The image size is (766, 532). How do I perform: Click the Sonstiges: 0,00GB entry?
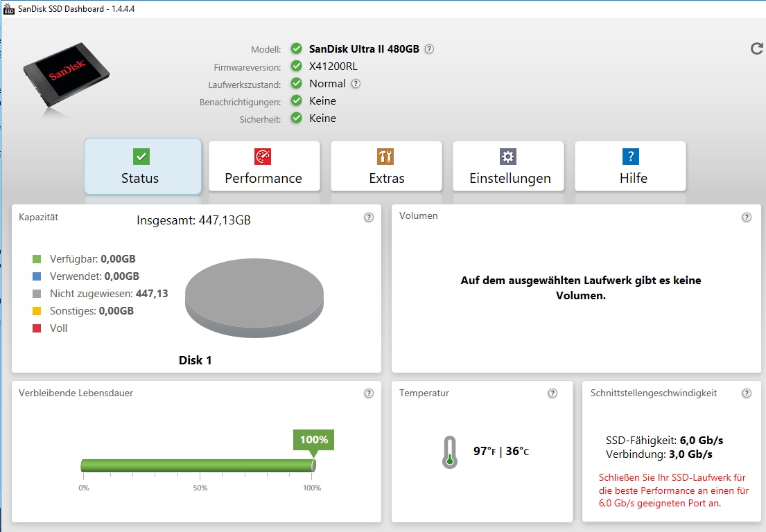pyautogui.click(x=92, y=311)
